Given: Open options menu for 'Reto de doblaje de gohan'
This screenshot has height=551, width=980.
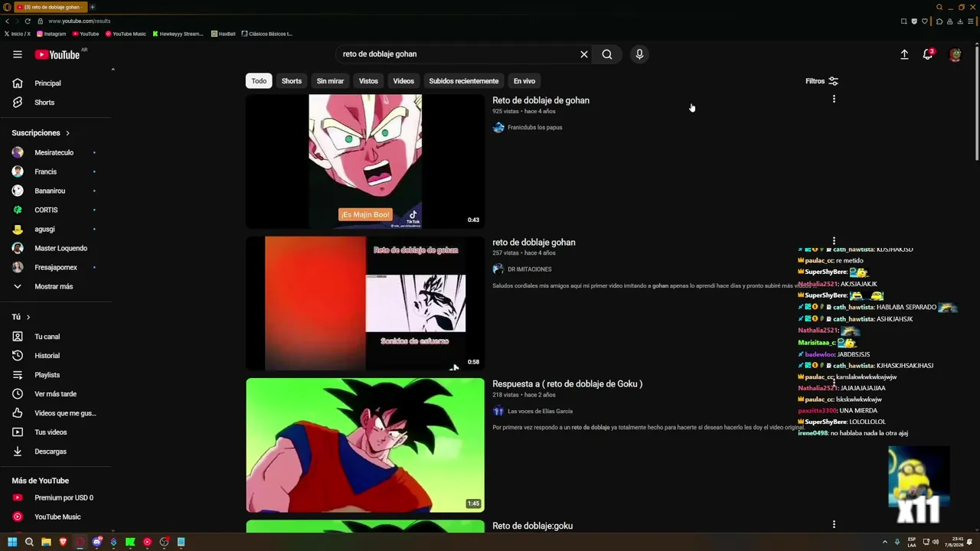Looking at the screenshot, I should point(834,99).
